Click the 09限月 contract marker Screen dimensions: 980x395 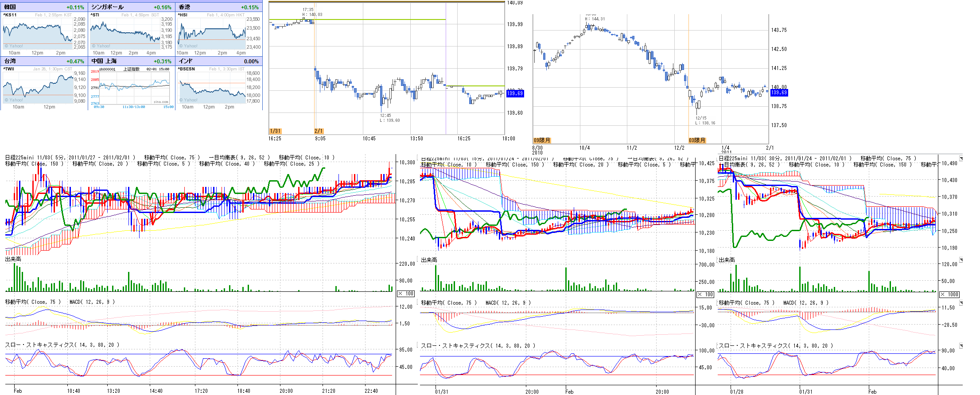[x=542, y=140]
